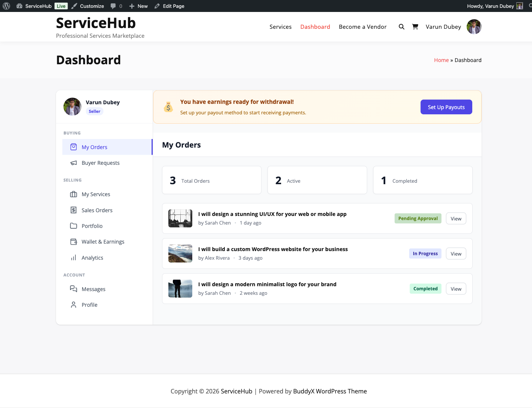Screen dimensions: 532x408
Task: Click the Buyer Requests megaphone icon
Action: (74, 163)
